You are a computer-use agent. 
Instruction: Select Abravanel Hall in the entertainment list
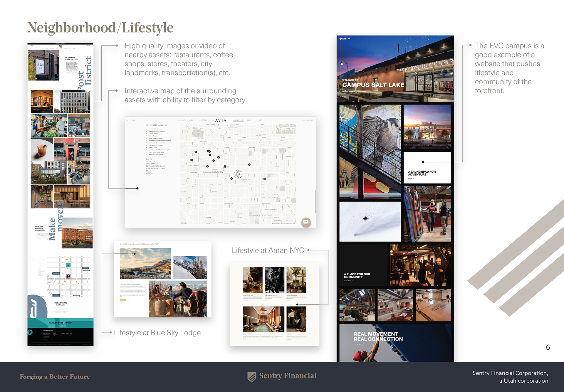click(153, 129)
